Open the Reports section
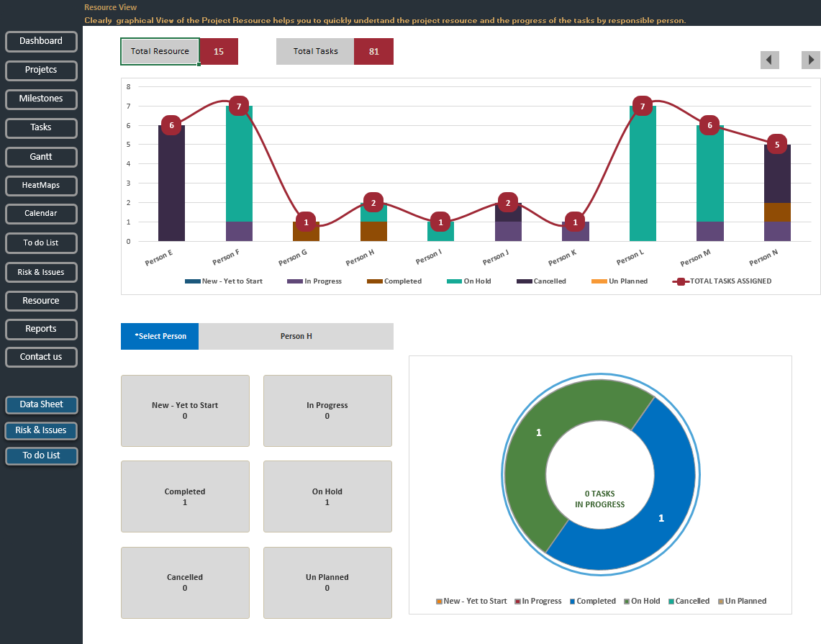 (41, 329)
